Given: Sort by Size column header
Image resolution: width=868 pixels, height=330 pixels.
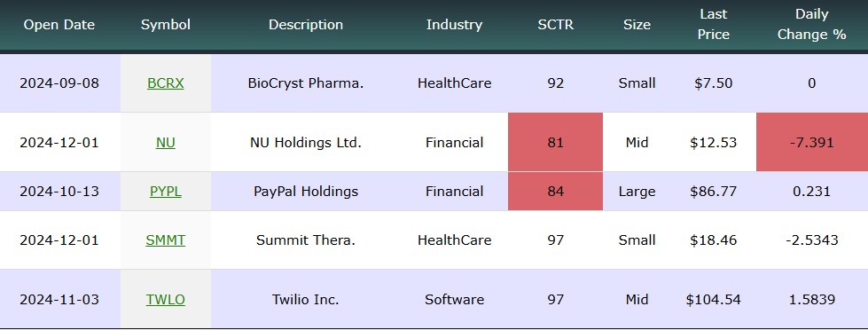Looking at the screenshot, I should coord(637,25).
